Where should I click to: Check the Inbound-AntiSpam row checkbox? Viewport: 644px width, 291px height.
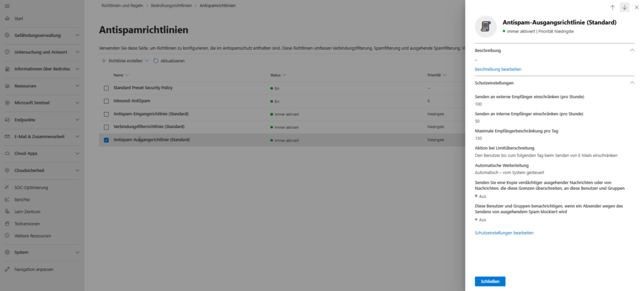tap(106, 101)
